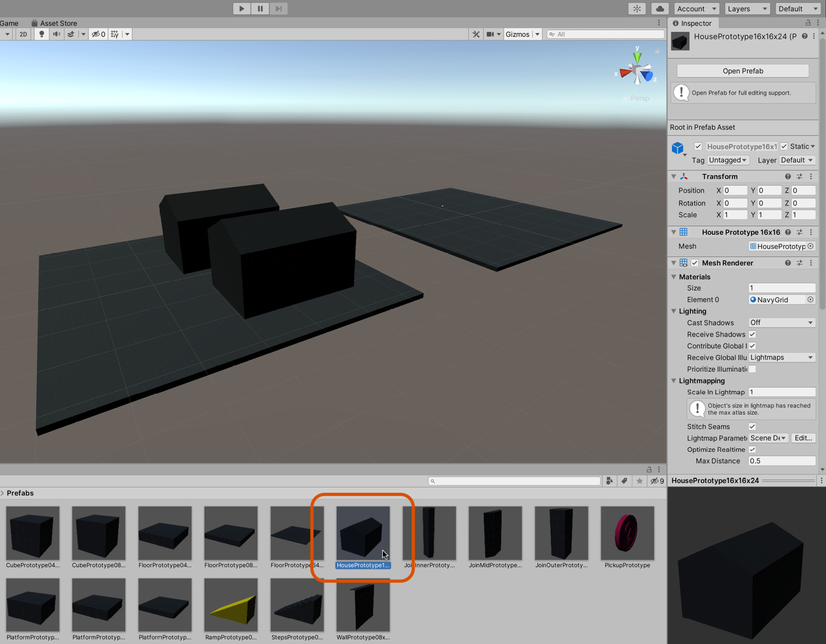Open the Account dropdown
This screenshot has height=644, width=826.
(697, 9)
